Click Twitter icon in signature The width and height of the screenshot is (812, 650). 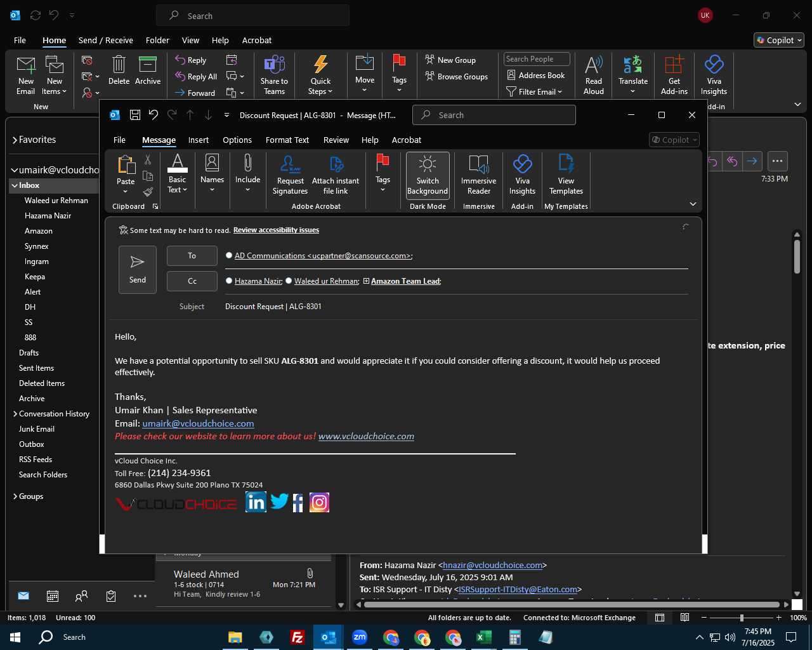279,501
